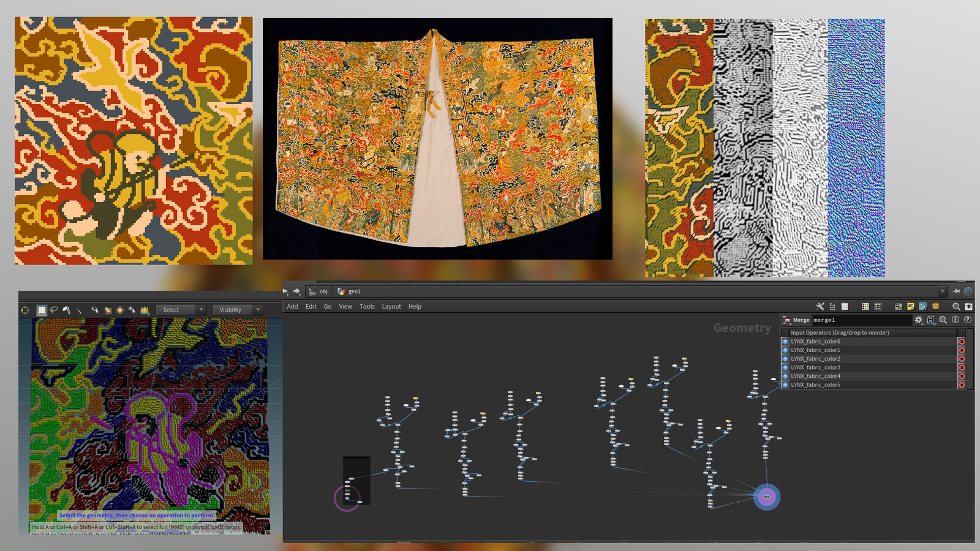Click the orange package box icon
This screenshot has width=980, height=551.
pos(935,306)
